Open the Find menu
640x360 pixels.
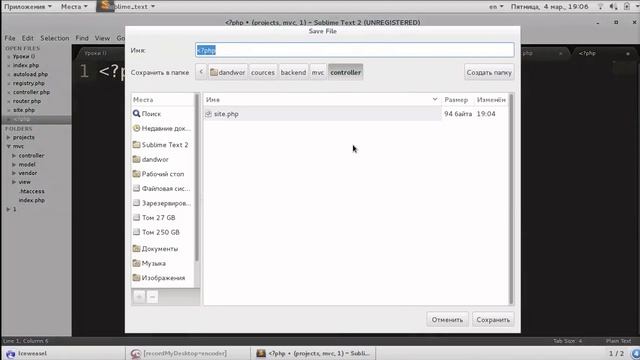point(82,38)
